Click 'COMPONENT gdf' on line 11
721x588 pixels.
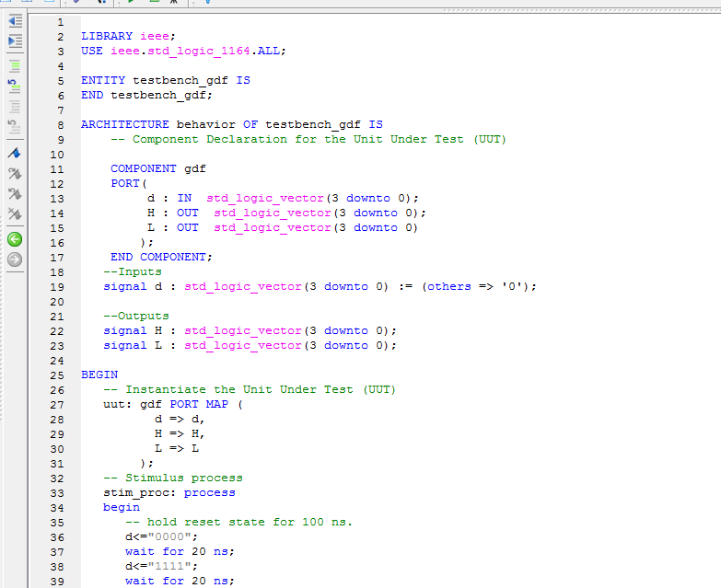pos(158,168)
